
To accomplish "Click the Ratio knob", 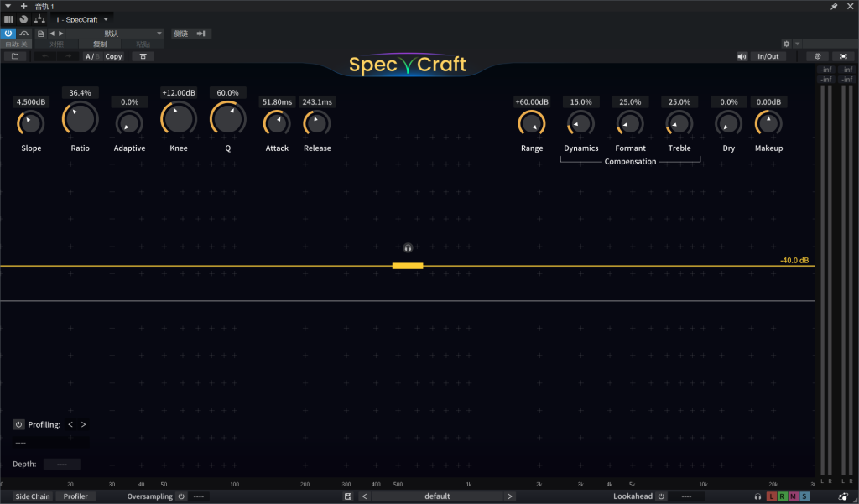I will (x=80, y=118).
